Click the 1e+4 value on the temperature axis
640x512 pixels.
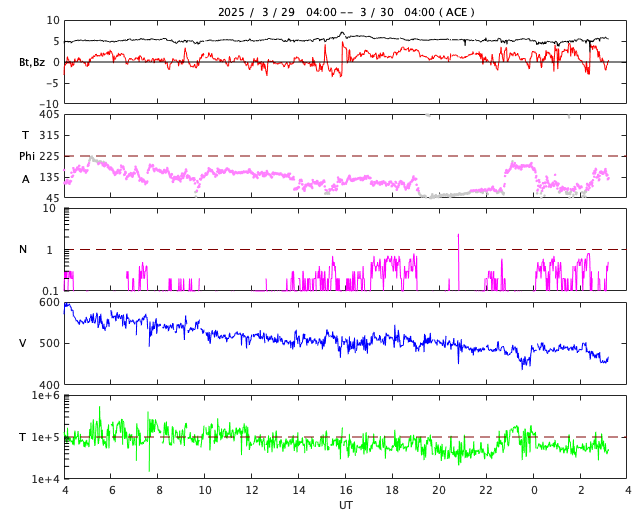coord(46,479)
